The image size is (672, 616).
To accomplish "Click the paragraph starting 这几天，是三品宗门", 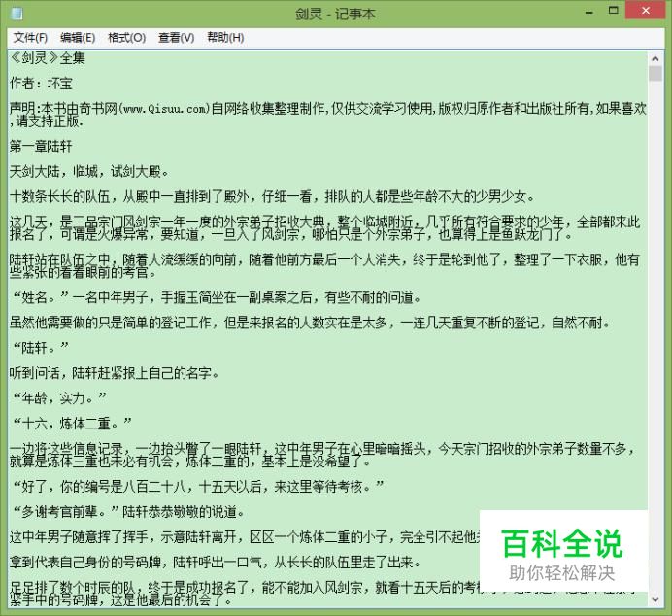I will 325,228.
